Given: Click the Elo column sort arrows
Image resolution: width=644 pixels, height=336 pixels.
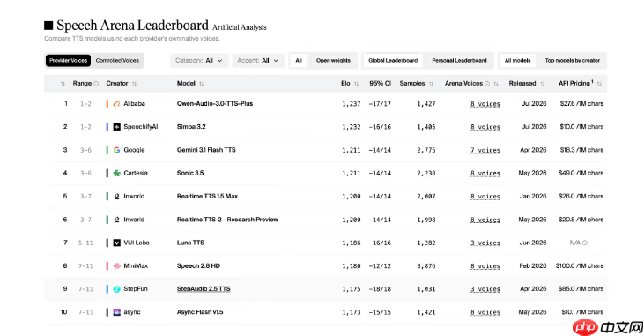Looking at the screenshot, I should 356,84.
